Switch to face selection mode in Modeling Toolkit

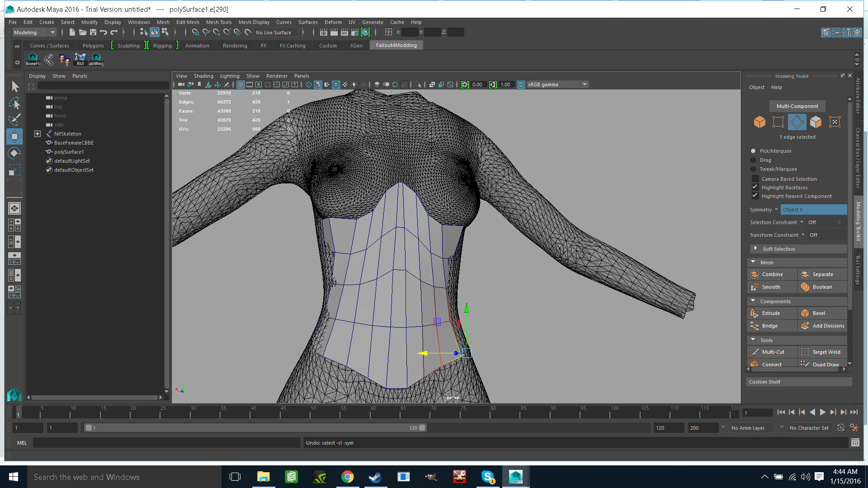pos(816,122)
